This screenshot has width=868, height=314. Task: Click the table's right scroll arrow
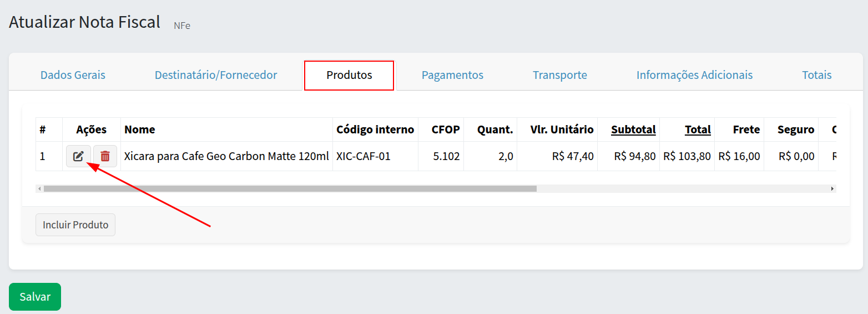click(x=832, y=189)
